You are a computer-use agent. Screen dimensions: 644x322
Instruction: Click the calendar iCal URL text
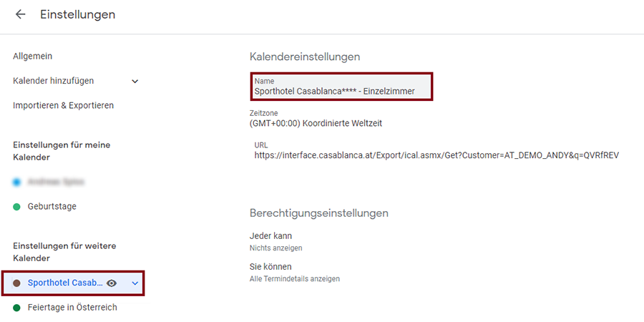[x=436, y=155]
